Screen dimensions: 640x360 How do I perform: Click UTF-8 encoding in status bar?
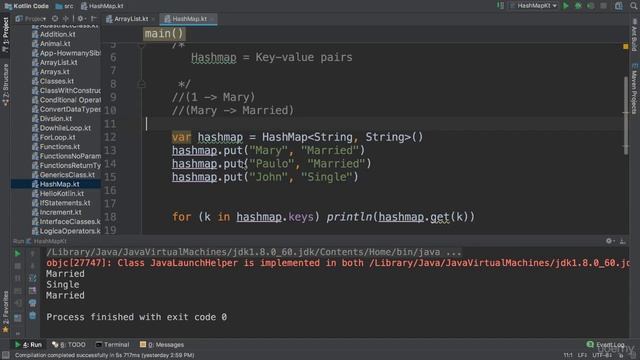(602, 356)
